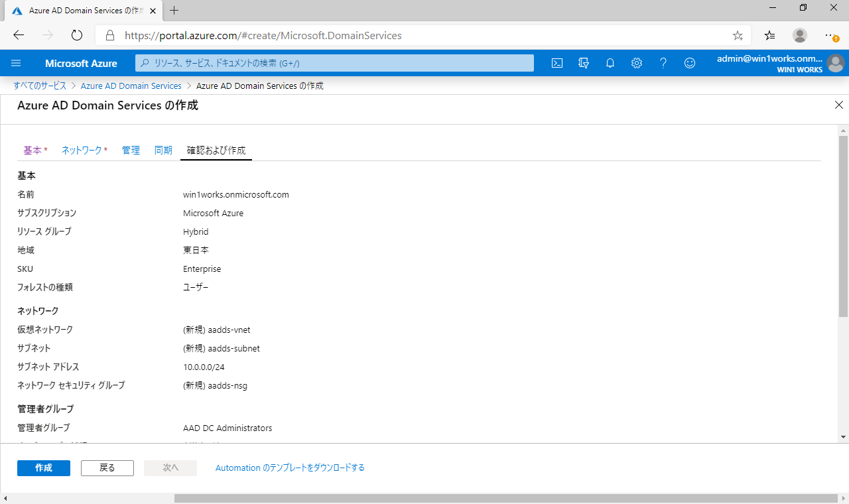Click the subscription value Microsoft Azure

pos(214,214)
